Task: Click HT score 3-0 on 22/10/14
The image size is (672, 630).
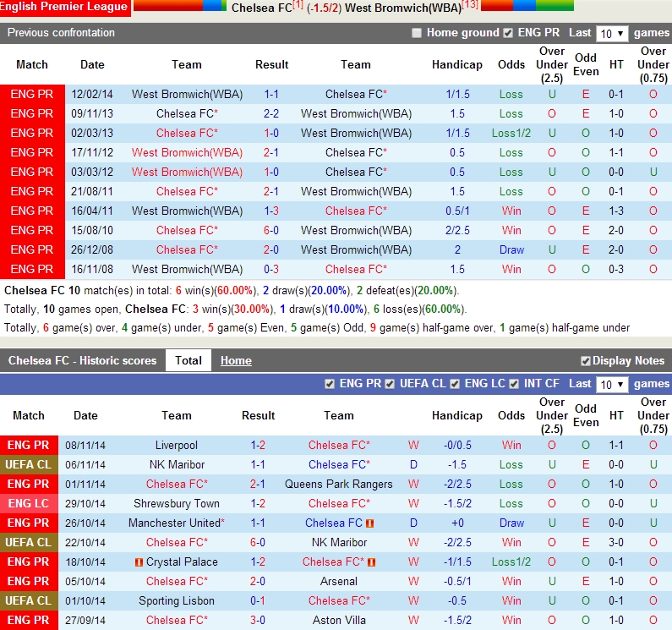Action: point(616,543)
